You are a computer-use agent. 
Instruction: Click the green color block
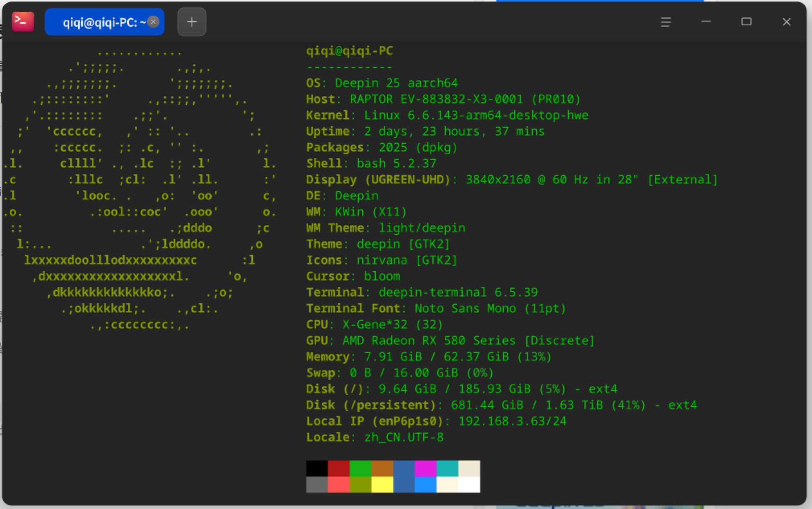361,469
